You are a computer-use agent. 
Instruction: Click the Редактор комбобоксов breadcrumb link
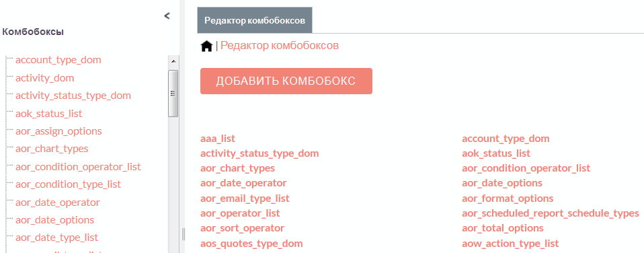280,45
